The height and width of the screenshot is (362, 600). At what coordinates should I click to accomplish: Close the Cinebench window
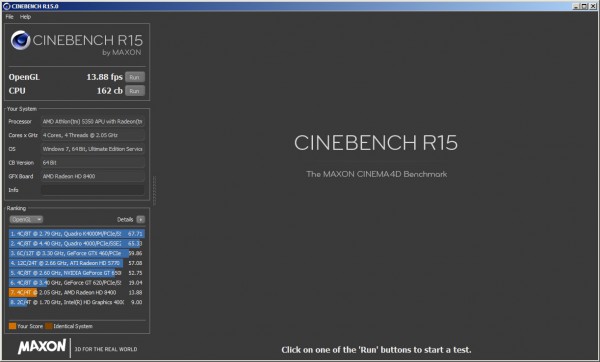pyautogui.click(x=592, y=6)
